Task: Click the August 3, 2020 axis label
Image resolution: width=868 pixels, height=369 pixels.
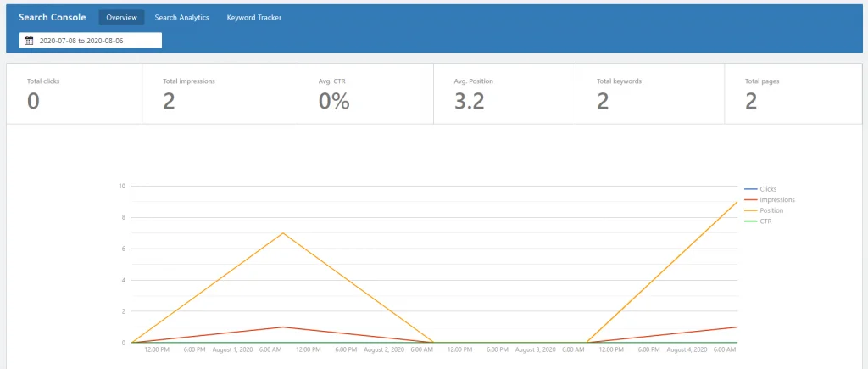Action: (536, 350)
